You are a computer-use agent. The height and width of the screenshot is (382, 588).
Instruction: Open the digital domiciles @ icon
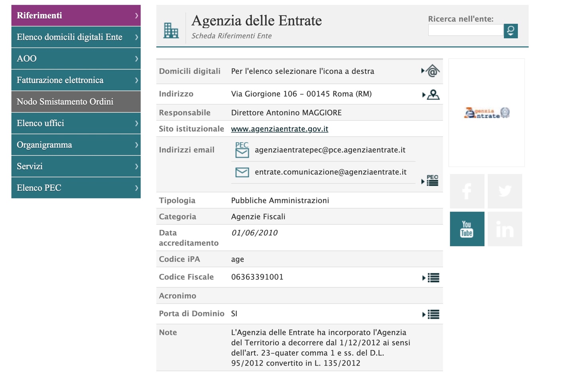click(431, 71)
